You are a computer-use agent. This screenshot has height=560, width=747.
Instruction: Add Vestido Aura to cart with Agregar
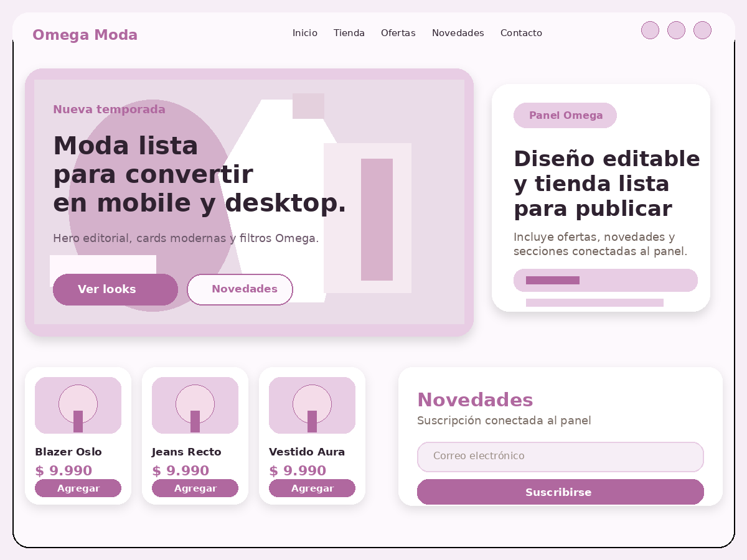(x=312, y=488)
